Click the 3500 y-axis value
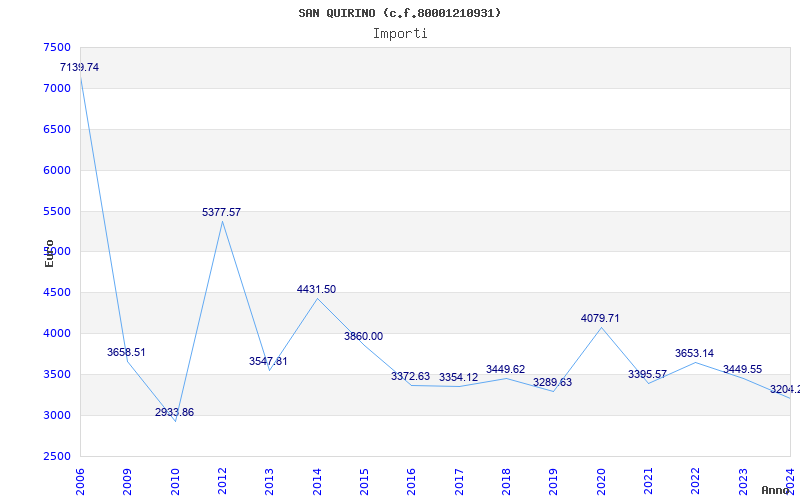Viewport: 800px width, 500px height. tap(57, 374)
